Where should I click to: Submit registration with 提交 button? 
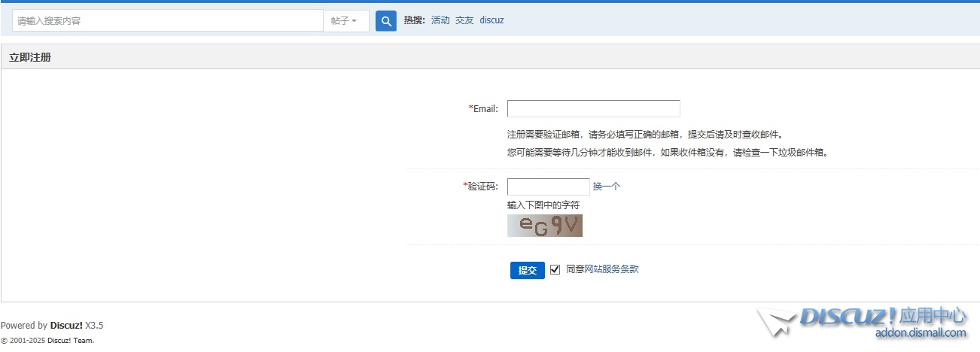(x=527, y=270)
